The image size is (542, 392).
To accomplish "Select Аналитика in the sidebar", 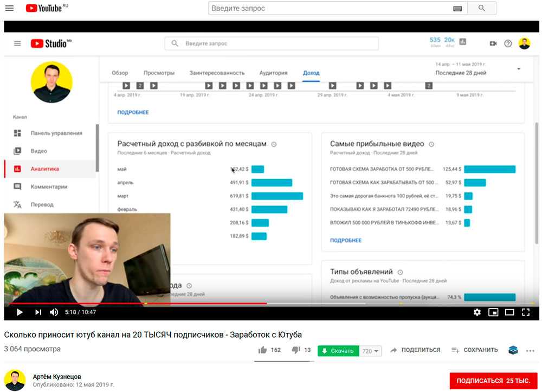I will pyautogui.click(x=50, y=169).
